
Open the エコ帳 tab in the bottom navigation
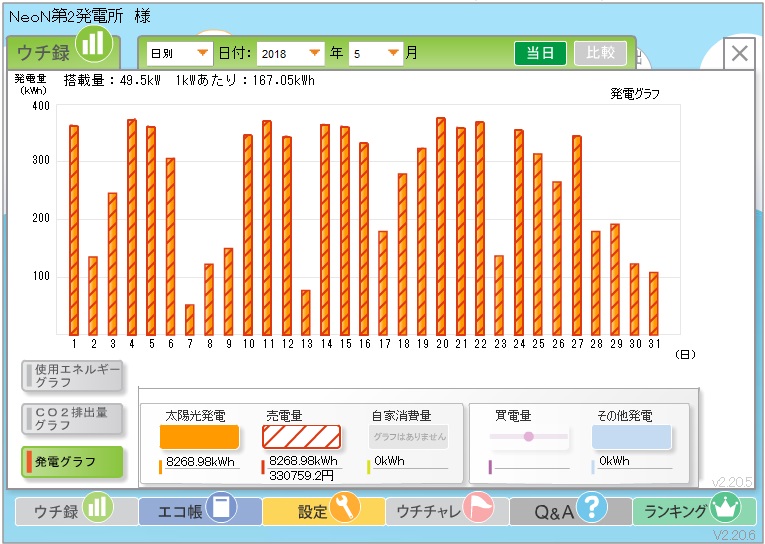[200, 511]
